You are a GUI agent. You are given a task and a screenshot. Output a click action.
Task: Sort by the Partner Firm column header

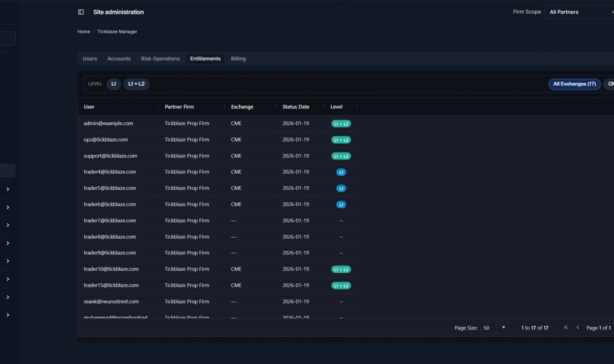[179, 107]
